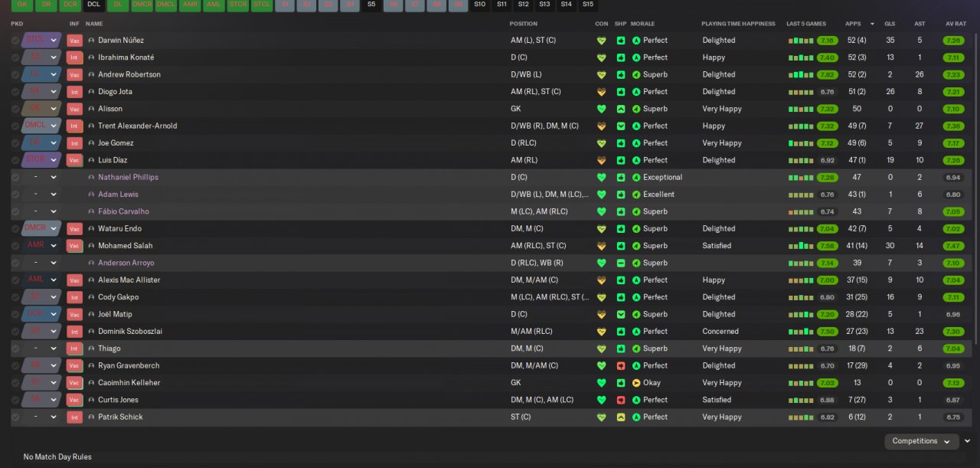Click Darwin Núñez's Perfect morale arrow icon
This screenshot has height=468, width=980.
tap(636, 41)
